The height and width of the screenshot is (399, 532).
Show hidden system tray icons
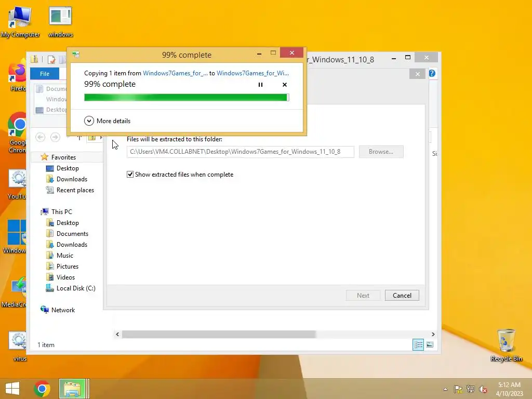point(445,389)
